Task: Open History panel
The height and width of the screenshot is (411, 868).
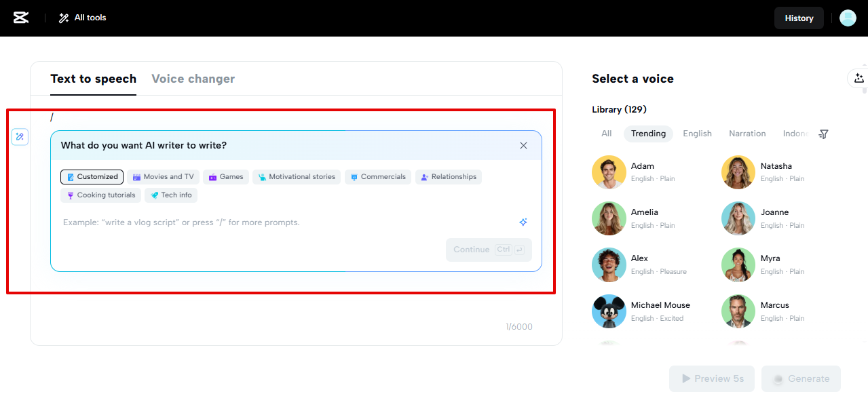Action: click(799, 18)
